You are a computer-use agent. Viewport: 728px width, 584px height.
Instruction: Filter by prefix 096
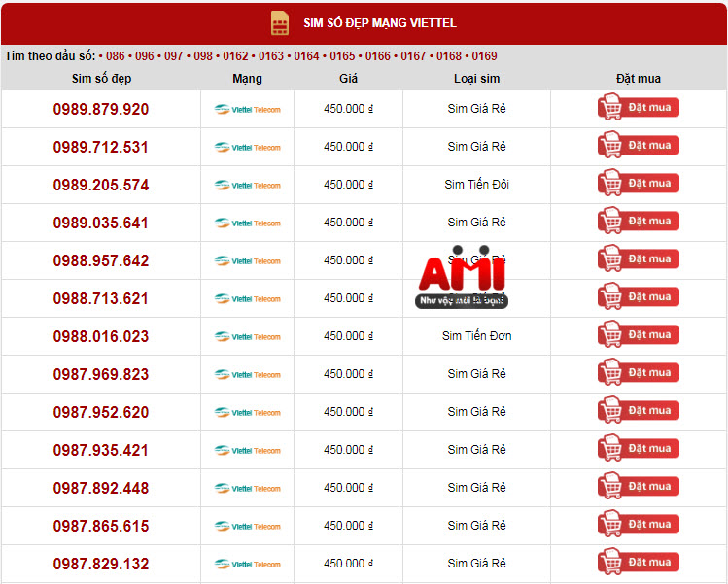click(145, 56)
